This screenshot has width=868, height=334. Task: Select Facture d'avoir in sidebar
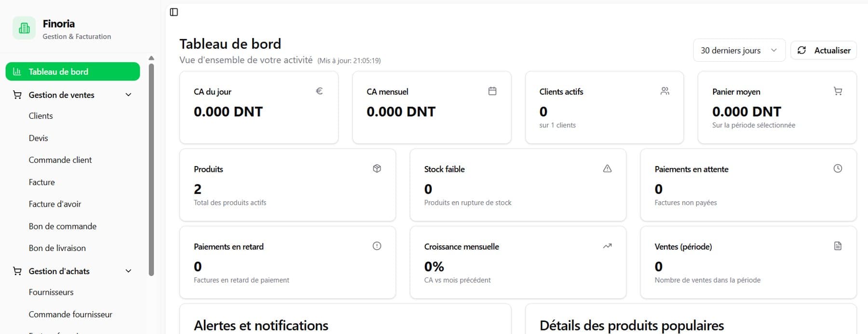(x=55, y=204)
